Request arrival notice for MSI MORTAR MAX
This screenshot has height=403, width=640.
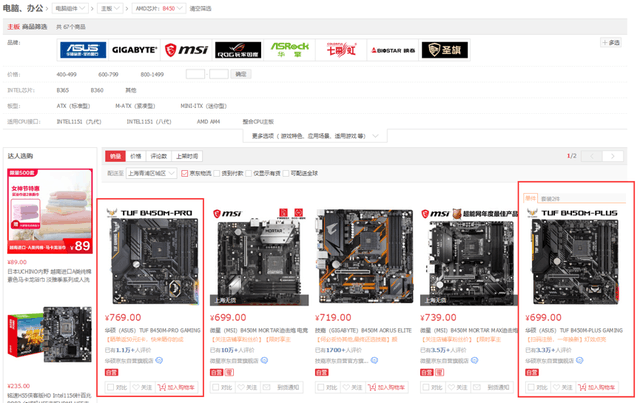click(x=491, y=387)
